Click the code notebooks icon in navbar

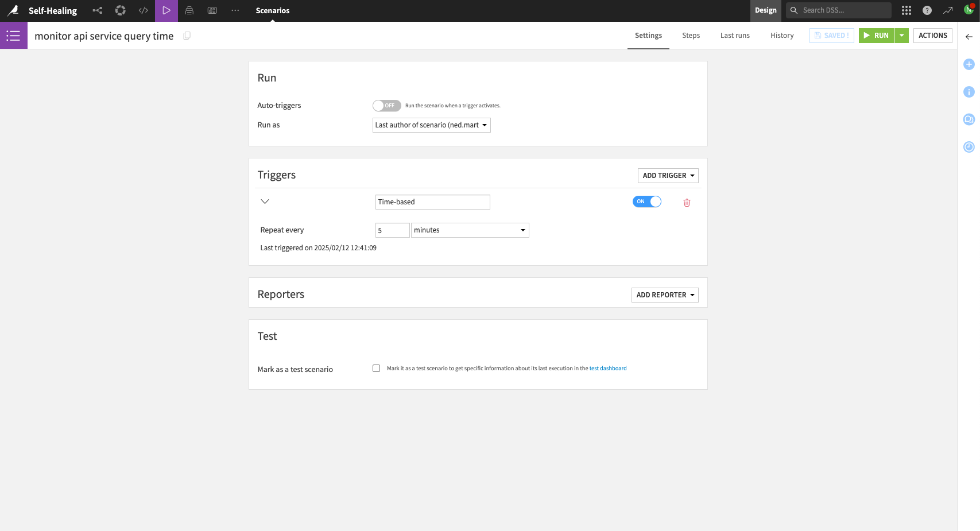(144, 10)
